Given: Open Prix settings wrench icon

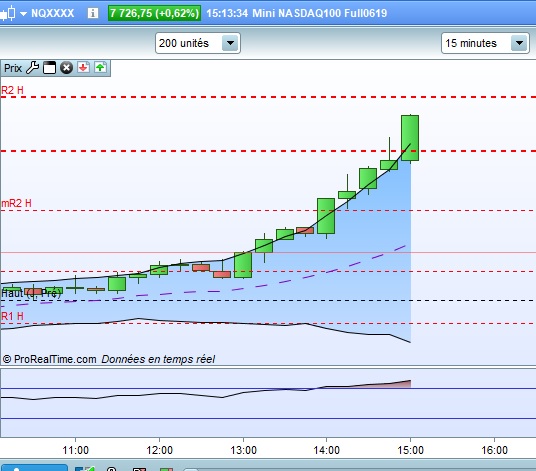Looking at the screenshot, I should point(32,68).
